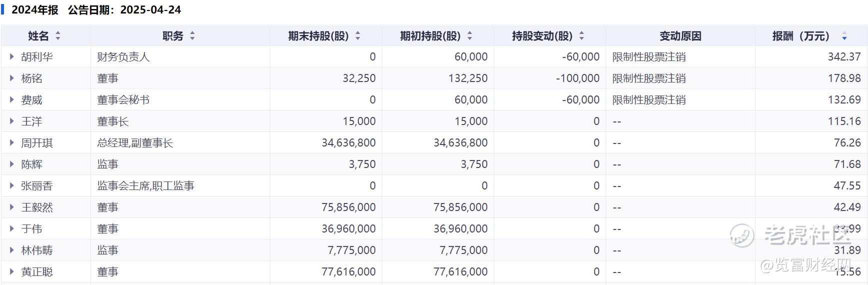The image size is (868, 285).
Task: Toggle 报酬(万元) descending sort icon
Action: click(844, 36)
